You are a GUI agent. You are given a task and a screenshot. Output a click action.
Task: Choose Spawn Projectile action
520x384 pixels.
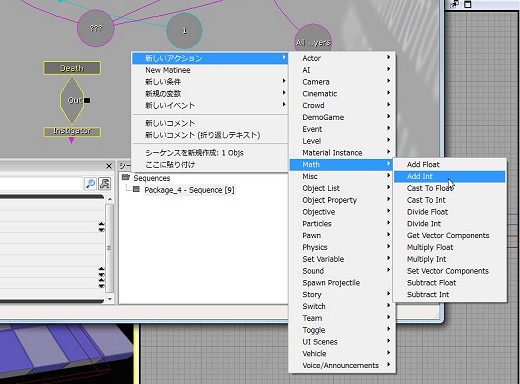342,283
